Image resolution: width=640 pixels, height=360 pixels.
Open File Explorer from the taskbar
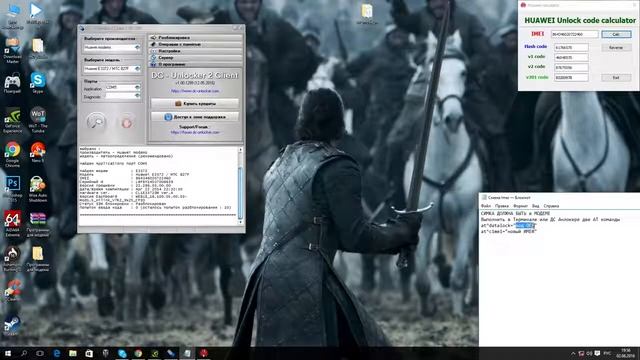point(73,353)
